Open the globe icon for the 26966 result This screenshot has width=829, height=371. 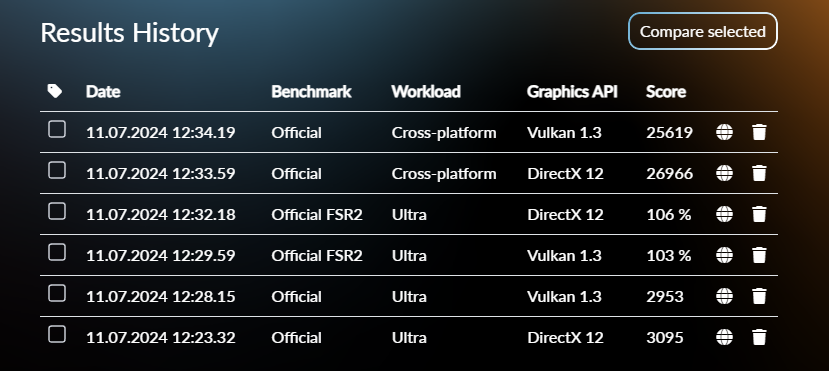pyautogui.click(x=724, y=173)
